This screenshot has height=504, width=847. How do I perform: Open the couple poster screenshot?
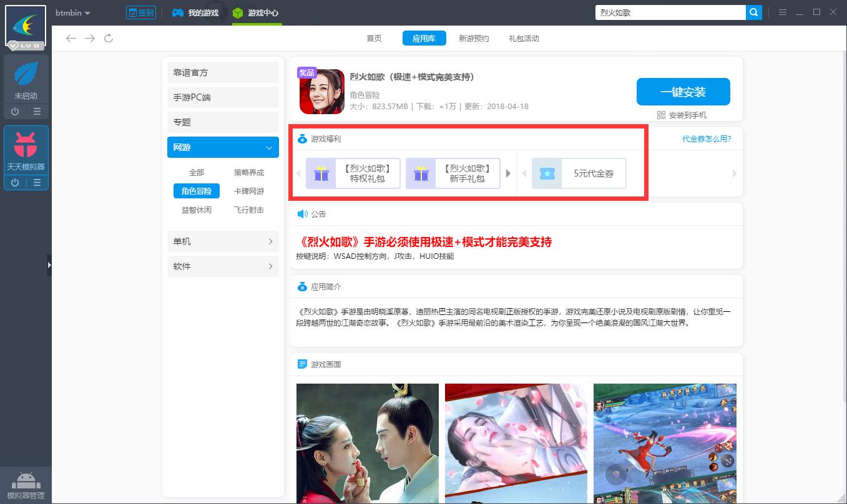point(368,443)
